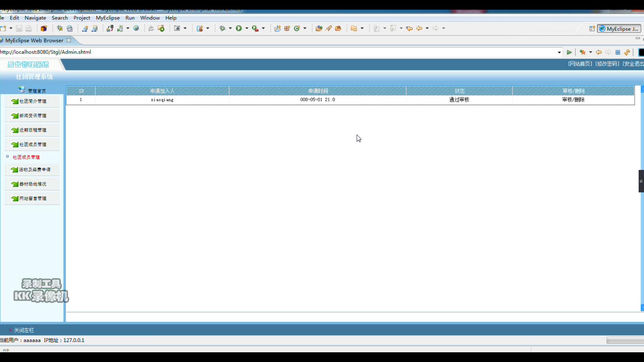Click the Run External Tools icon
Image resolution: width=644 pixels, height=362 pixels.
click(x=255, y=28)
